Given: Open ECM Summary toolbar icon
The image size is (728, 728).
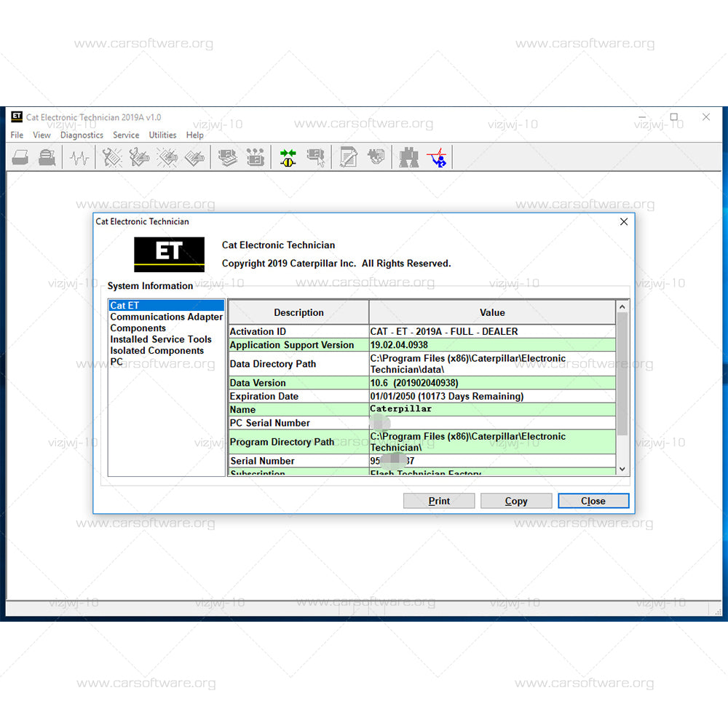Looking at the screenshot, I should tap(227, 158).
